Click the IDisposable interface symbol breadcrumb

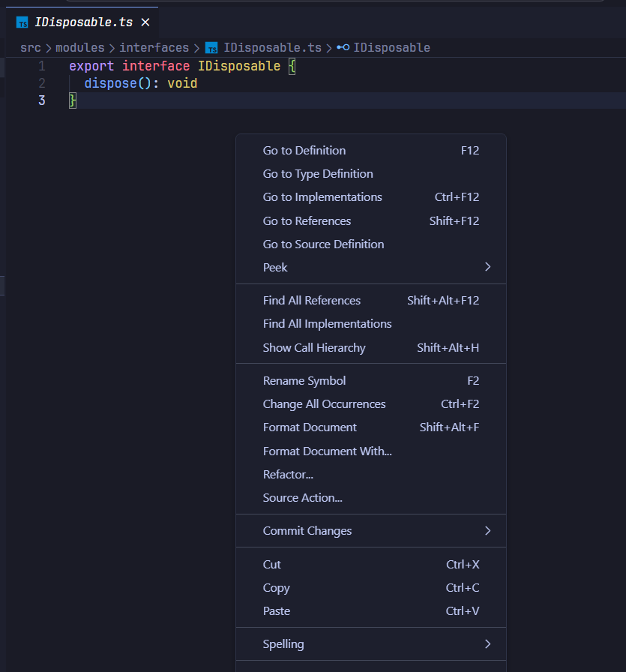click(x=391, y=47)
